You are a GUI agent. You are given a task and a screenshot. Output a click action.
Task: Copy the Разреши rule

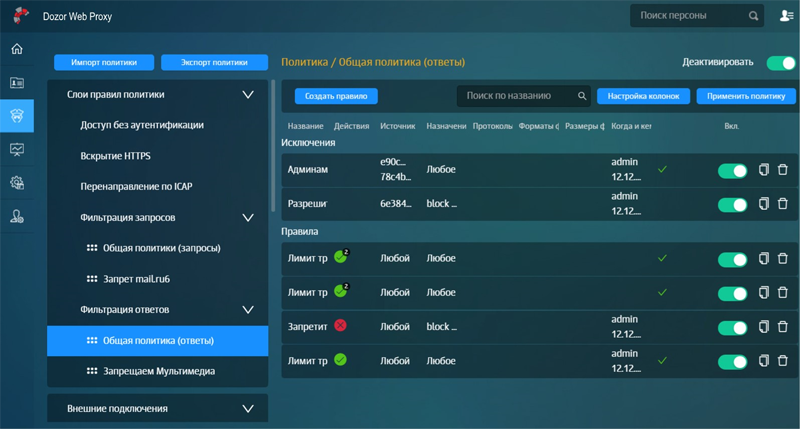coord(763,204)
